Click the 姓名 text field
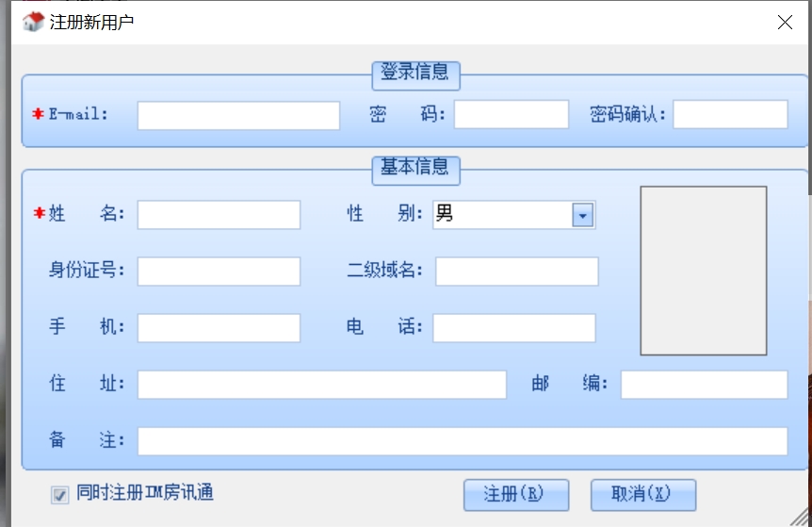 click(219, 215)
